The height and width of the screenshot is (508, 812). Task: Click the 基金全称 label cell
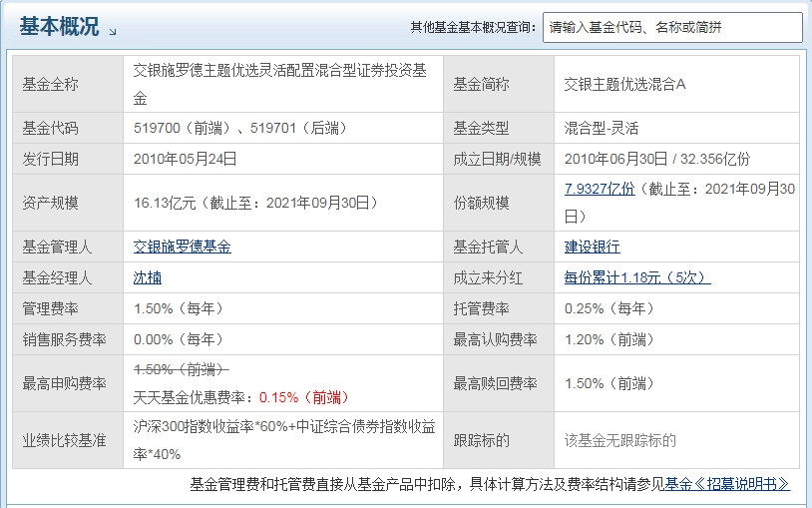(68, 84)
